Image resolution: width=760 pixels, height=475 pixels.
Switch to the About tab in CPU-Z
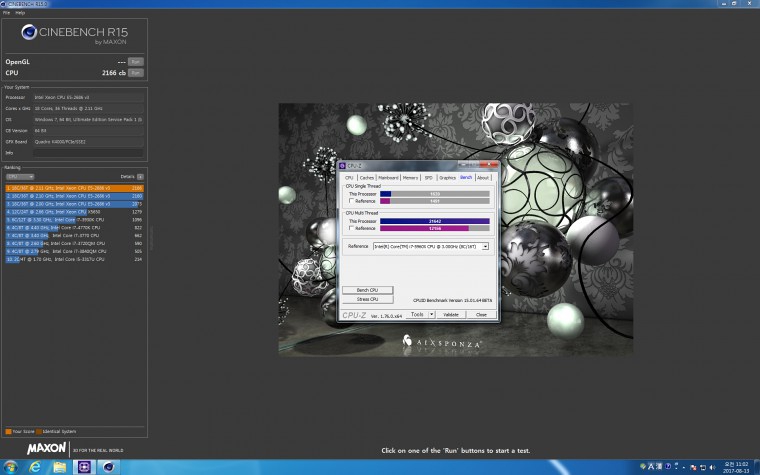483,178
